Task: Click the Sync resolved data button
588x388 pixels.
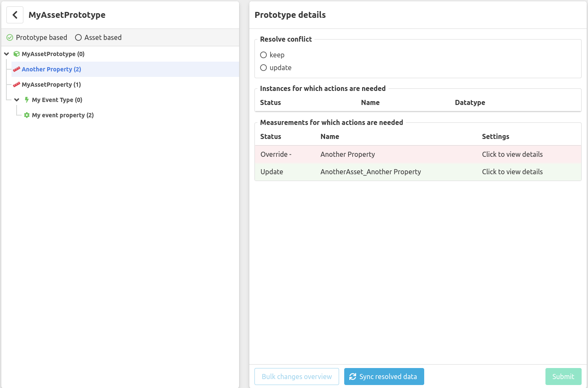Action: pyautogui.click(x=384, y=377)
